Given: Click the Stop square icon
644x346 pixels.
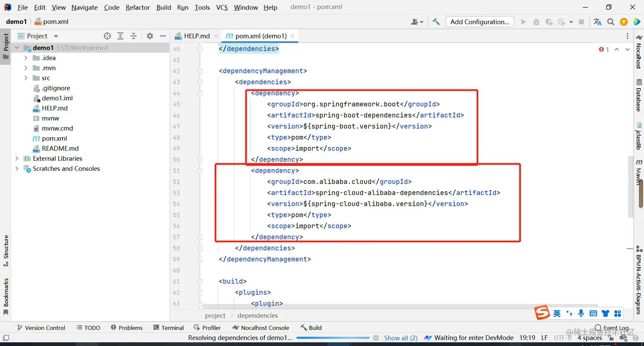Looking at the screenshot, I should tap(581, 22).
